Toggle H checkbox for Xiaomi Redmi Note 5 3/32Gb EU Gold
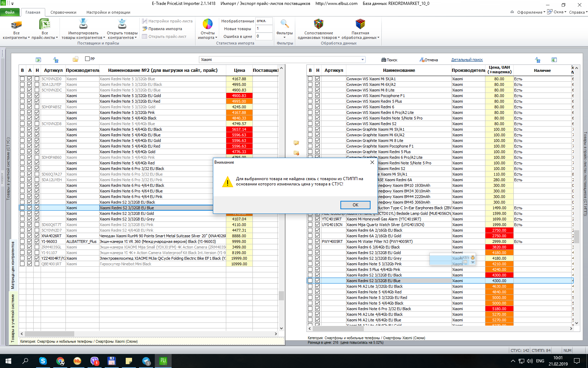The image size is (588, 368). click(37, 96)
